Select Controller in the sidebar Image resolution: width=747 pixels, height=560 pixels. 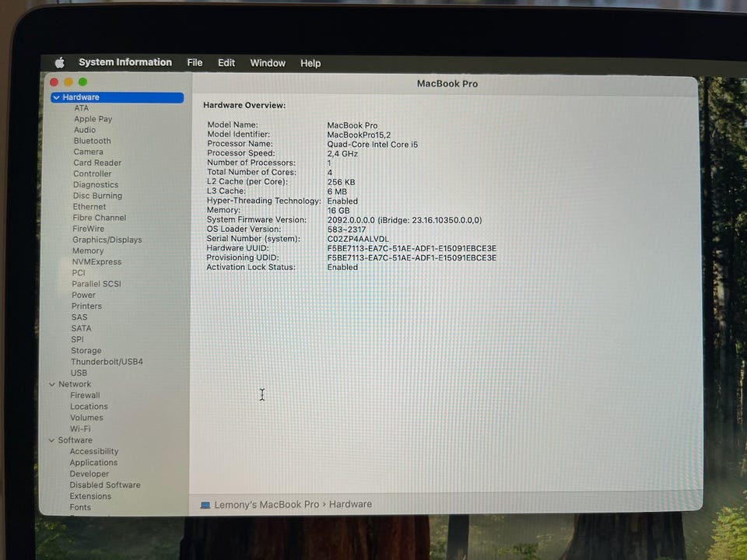93,173
